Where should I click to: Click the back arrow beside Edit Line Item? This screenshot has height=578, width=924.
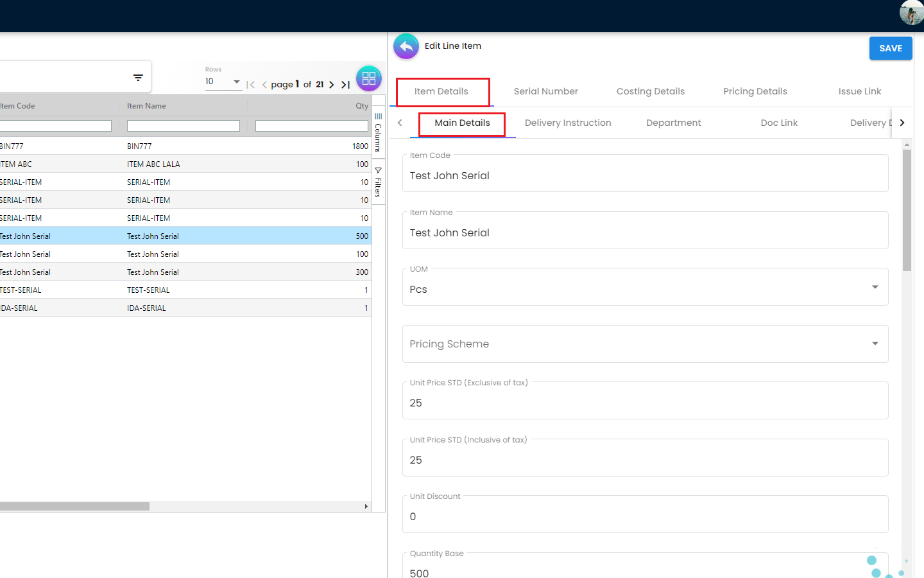pyautogui.click(x=406, y=46)
